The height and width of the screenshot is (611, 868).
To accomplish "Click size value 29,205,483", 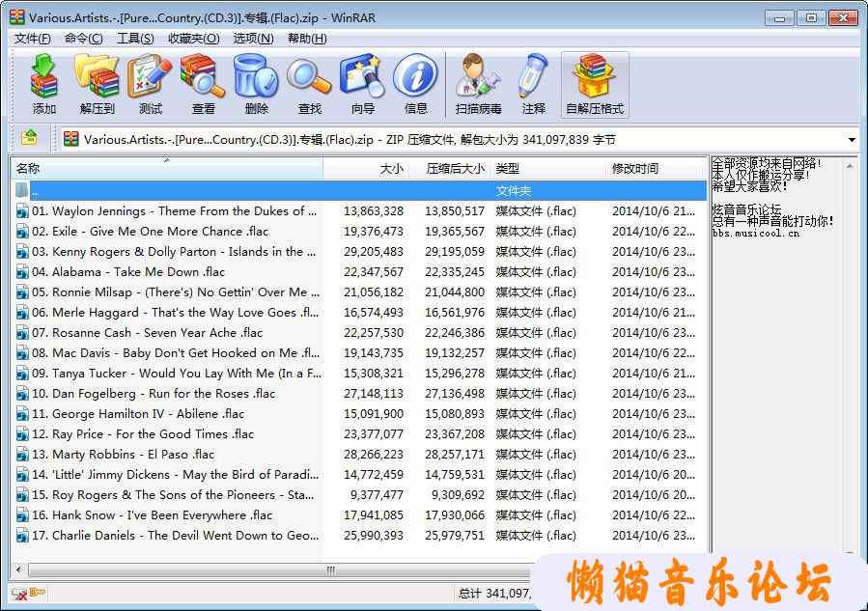I will (374, 252).
